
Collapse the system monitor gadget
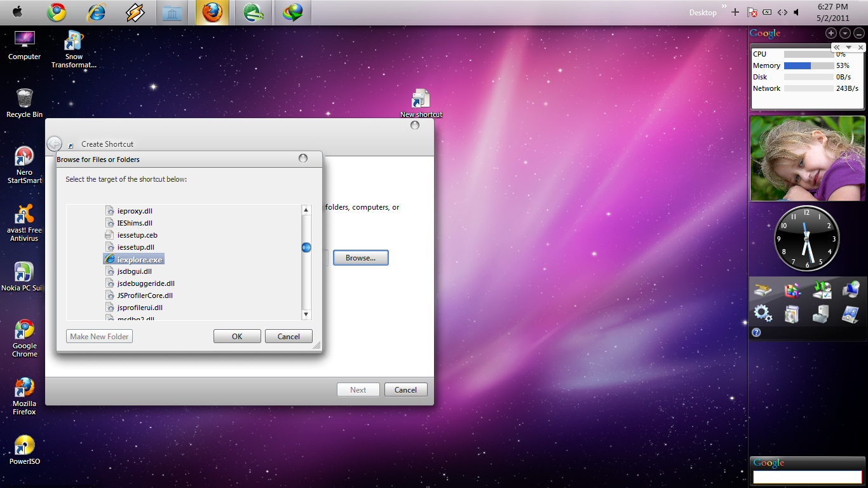(837, 48)
